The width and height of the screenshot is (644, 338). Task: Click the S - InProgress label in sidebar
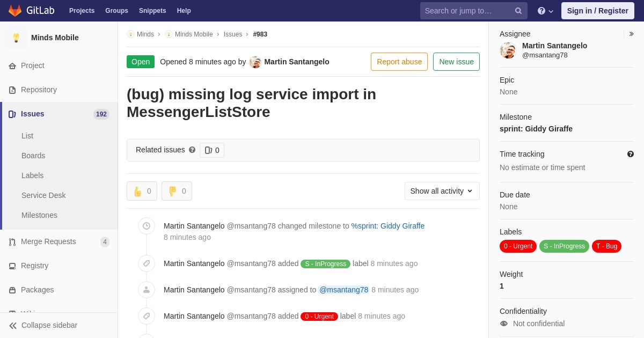pyautogui.click(x=564, y=246)
